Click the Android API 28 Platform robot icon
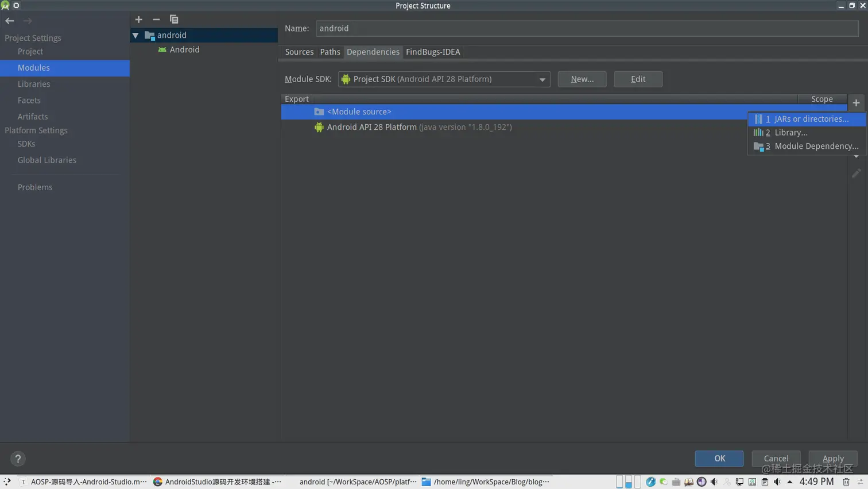Image resolution: width=868 pixels, height=489 pixels. [x=319, y=127]
